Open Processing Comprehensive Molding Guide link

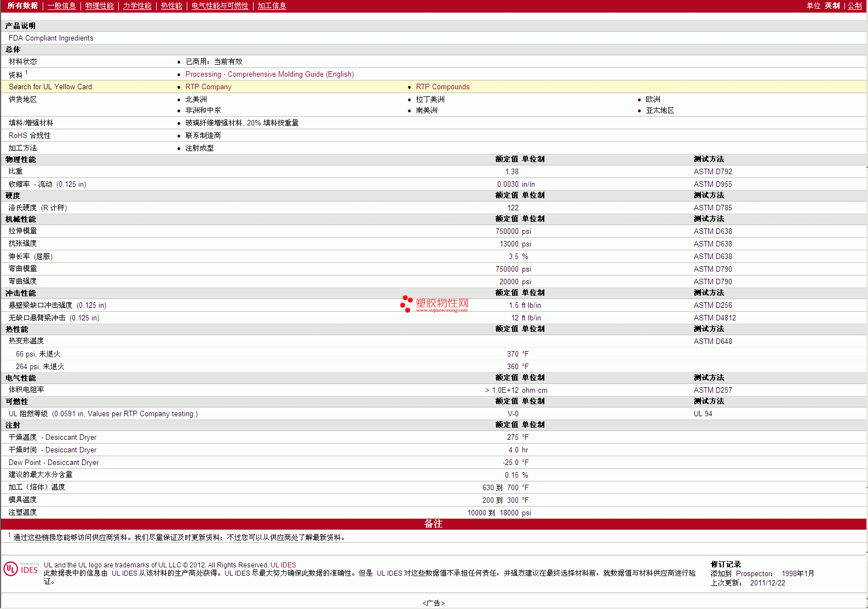tap(269, 74)
